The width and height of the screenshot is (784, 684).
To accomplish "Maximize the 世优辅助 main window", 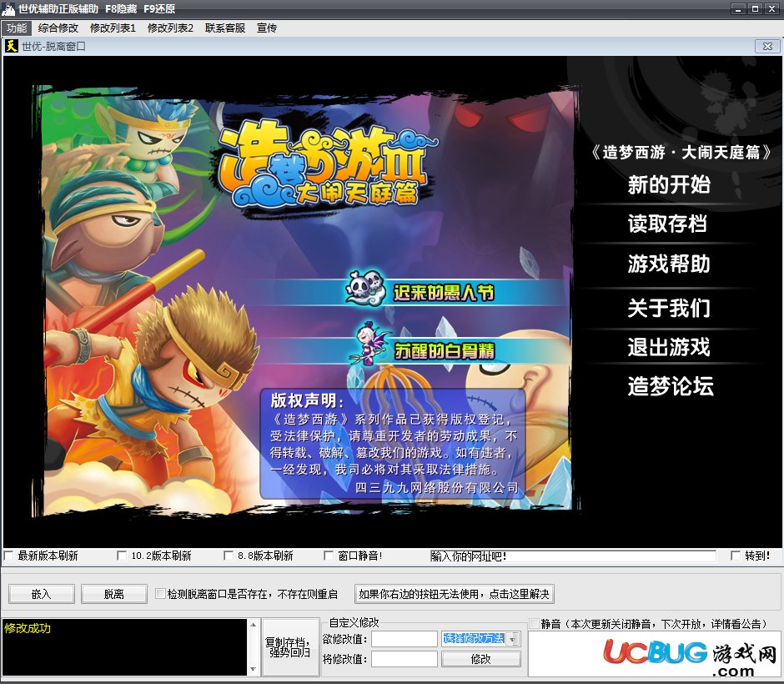I will (x=755, y=8).
